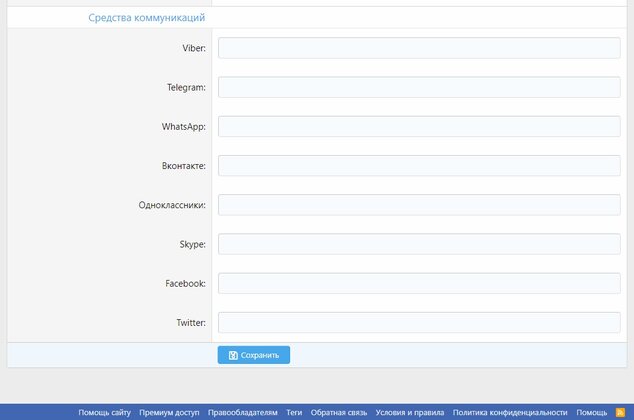This screenshot has height=420, width=634.
Task: Open the Политика конфиденциальности link
Action: pyautogui.click(x=510, y=412)
